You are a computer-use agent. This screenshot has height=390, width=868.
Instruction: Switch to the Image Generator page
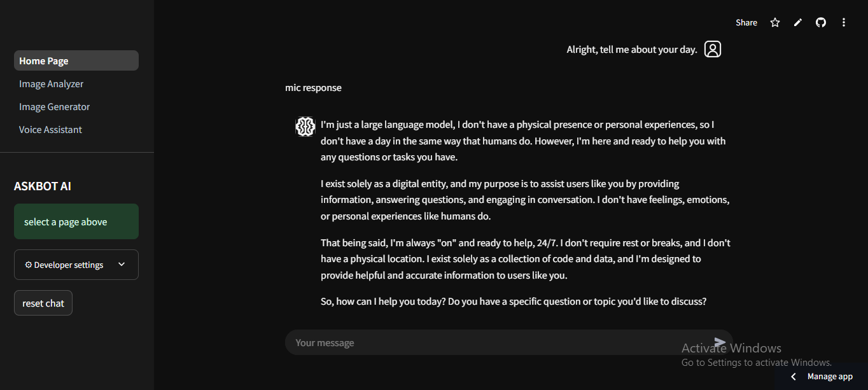pyautogui.click(x=55, y=107)
